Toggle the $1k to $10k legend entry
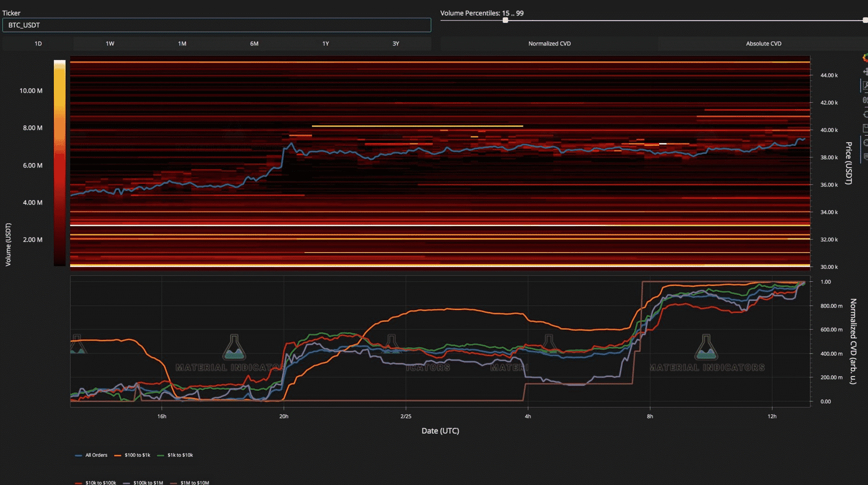 175,455
